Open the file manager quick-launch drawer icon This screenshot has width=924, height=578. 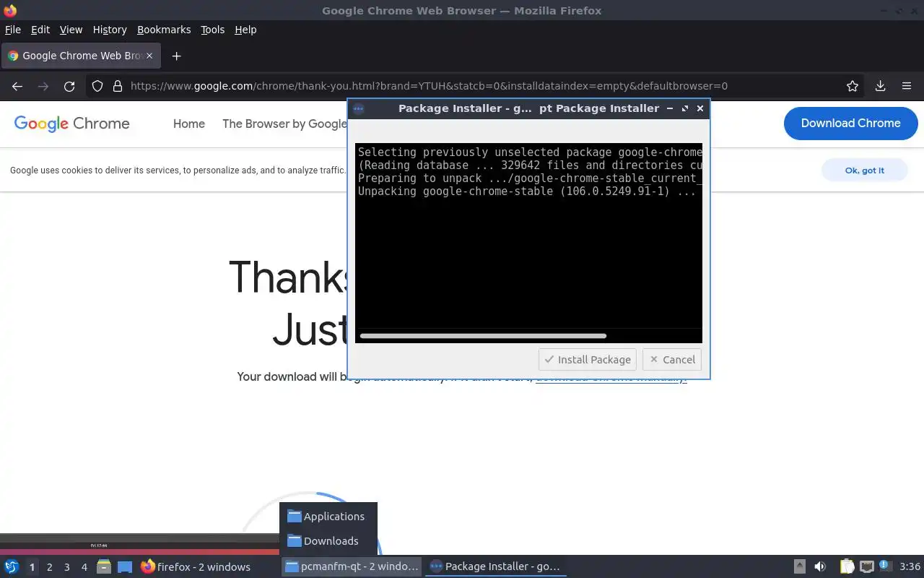click(104, 567)
